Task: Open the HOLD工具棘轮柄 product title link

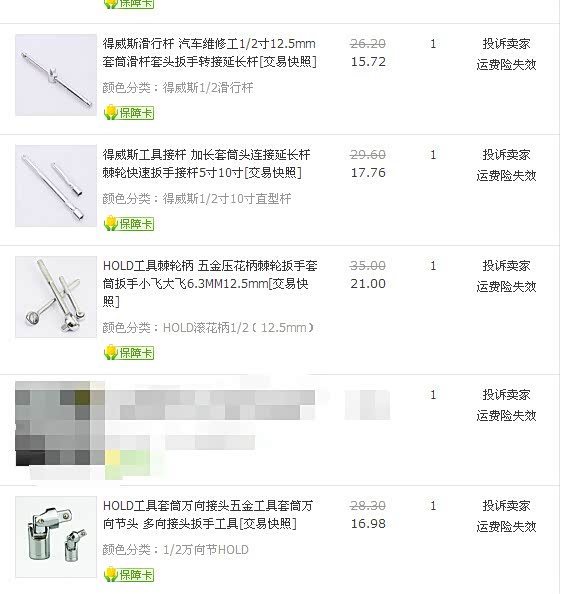Action: pyautogui.click(x=210, y=283)
